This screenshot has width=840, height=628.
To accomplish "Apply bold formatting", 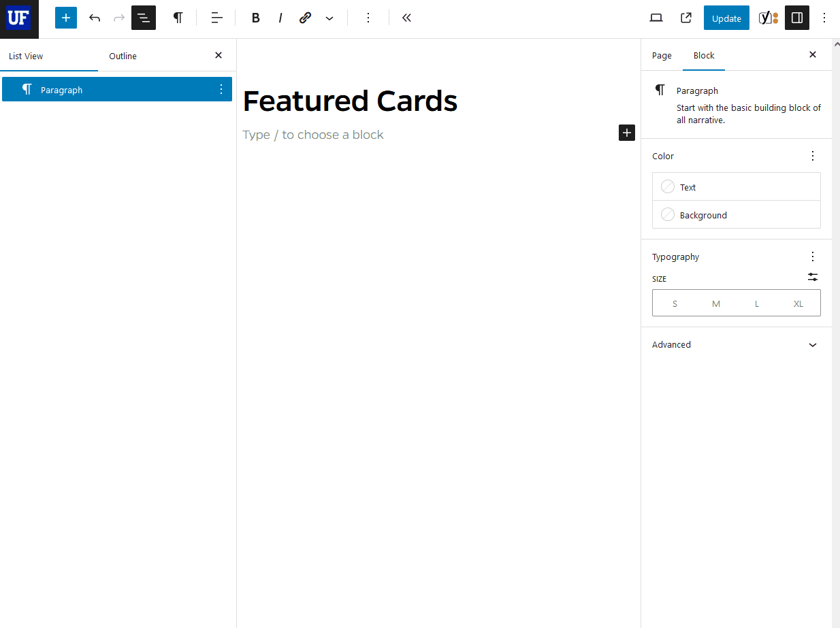I will (x=255, y=18).
